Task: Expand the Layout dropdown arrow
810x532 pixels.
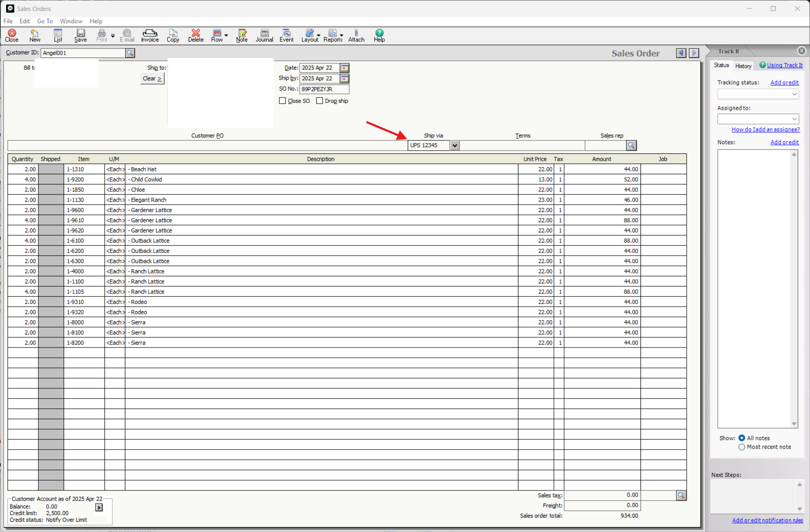Action: 319,36
